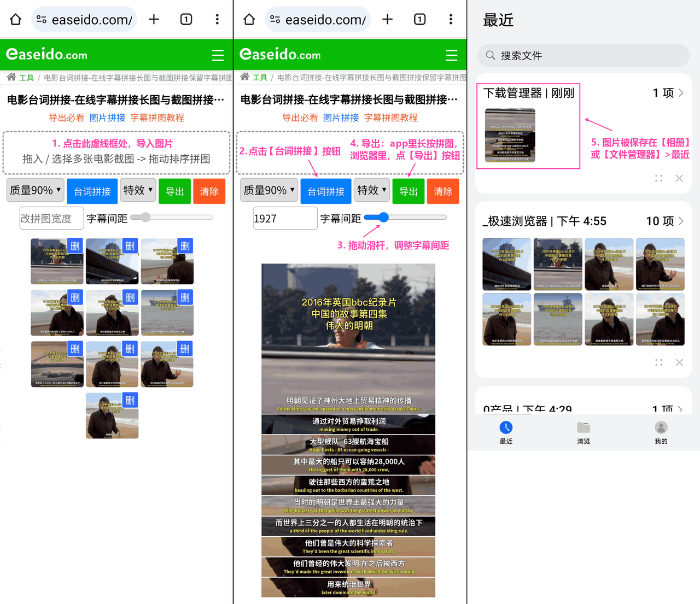The image size is (700, 604).
Task: Switch to 浏览 tab in file manager
Action: (584, 432)
